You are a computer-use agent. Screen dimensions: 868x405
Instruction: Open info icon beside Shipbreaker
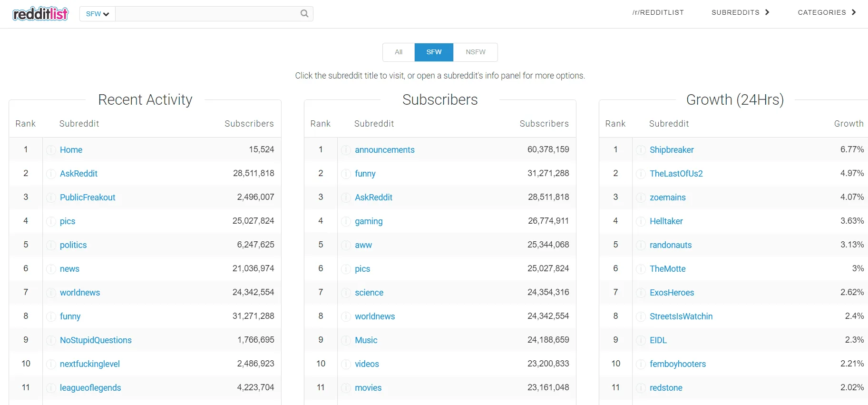[x=641, y=150]
